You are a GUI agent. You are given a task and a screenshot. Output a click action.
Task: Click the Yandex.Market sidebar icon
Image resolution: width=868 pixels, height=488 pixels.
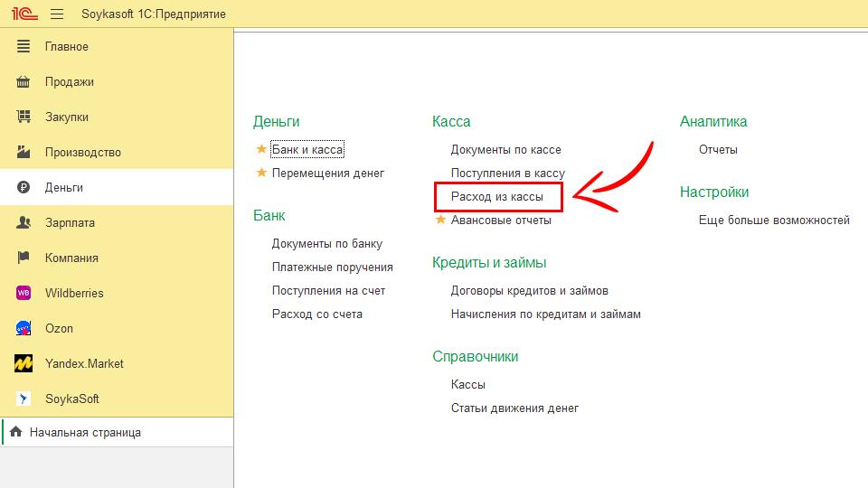pos(24,363)
